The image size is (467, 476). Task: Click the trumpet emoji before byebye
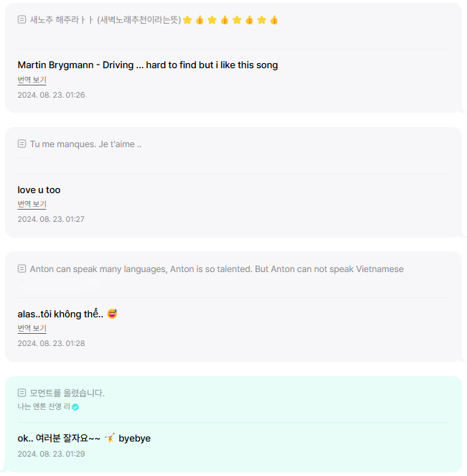point(110,438)
